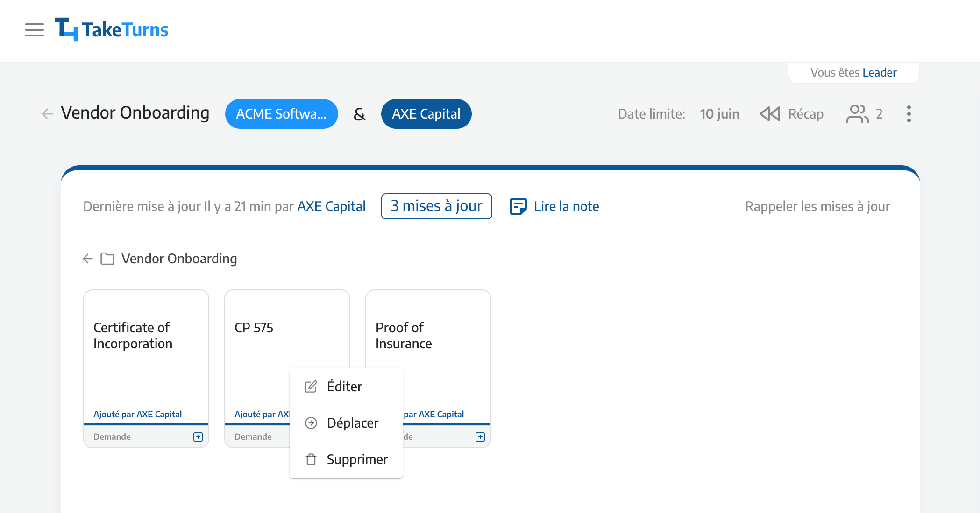Open the Récap rewind icon

[x=770, y=114]
